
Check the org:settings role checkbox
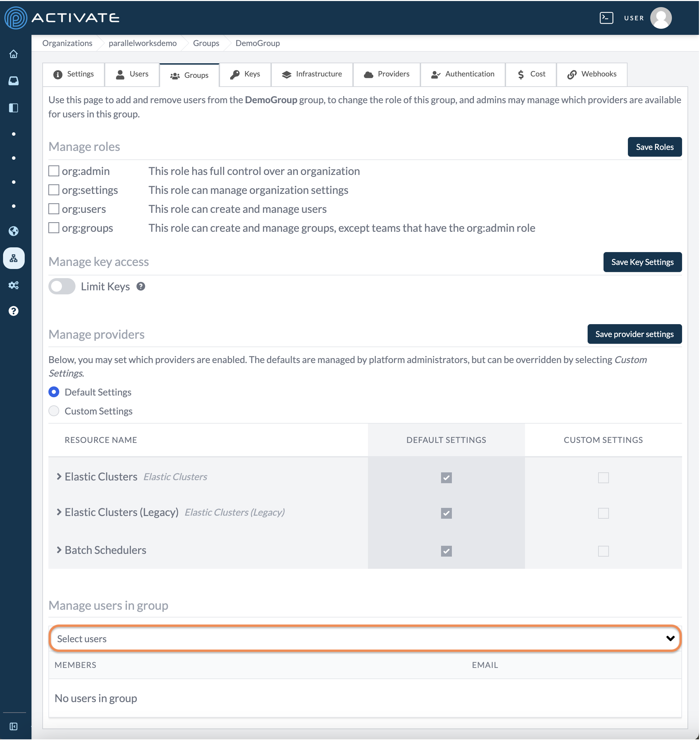[54, 190]
